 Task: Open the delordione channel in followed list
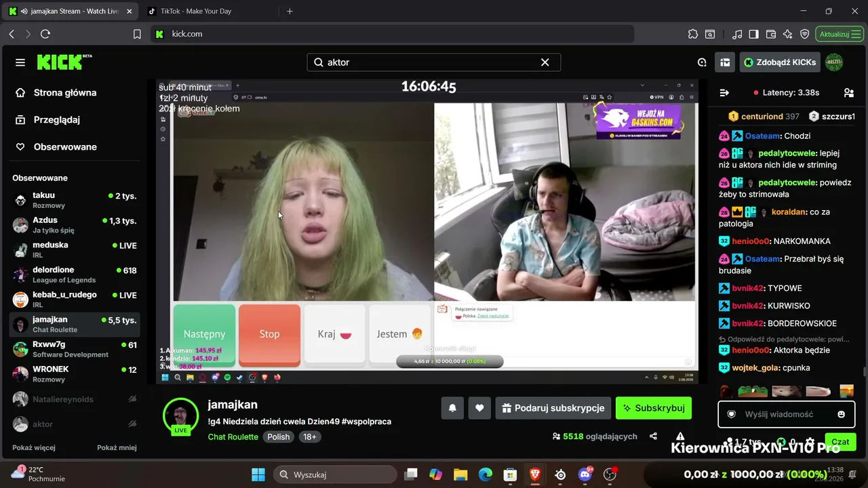75,274
